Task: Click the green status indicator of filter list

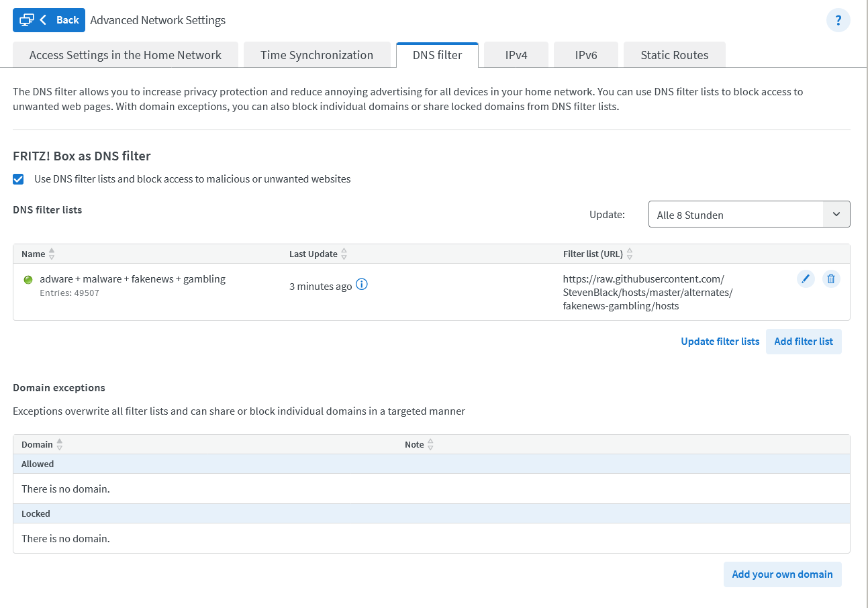Action: tap(28, 280)
